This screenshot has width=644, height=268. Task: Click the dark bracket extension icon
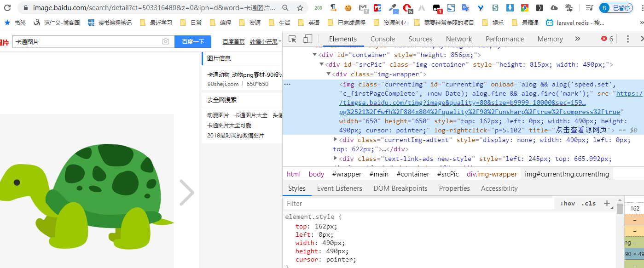[x=540, y=8]
